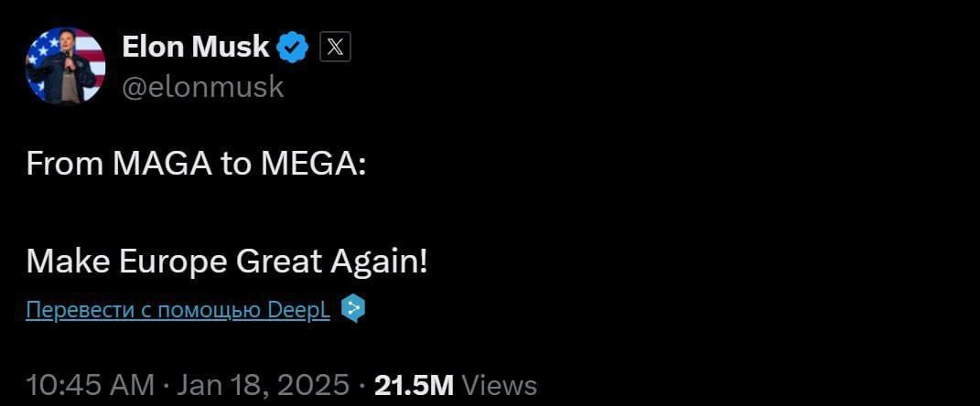Click the Make Europe Great Again! text

pos(228,262)
